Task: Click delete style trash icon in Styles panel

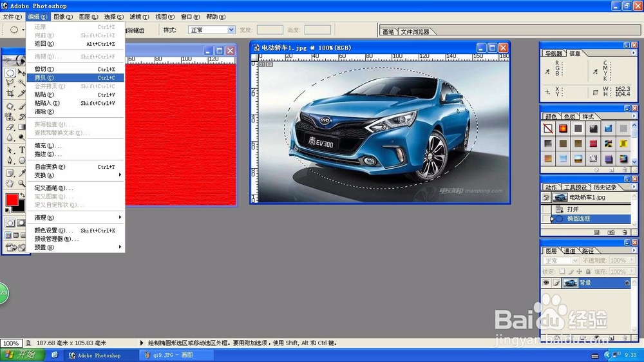Action: pos(625,169)
